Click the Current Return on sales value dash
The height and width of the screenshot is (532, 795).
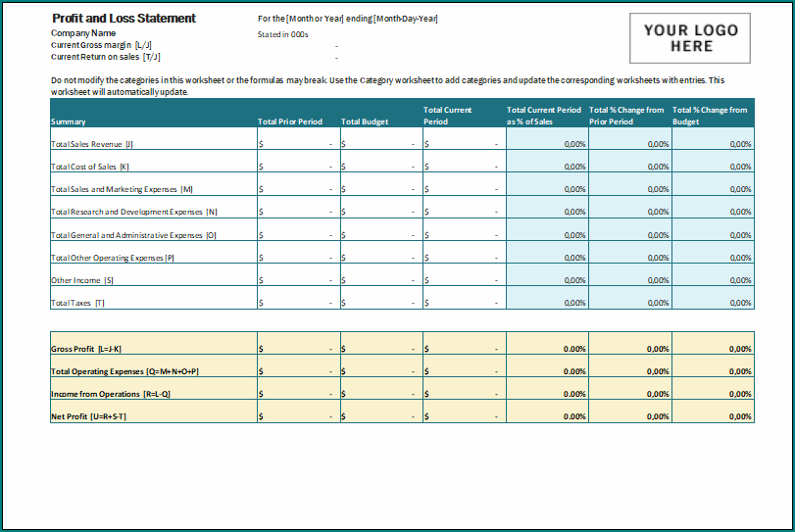click(x=336, y=58)
